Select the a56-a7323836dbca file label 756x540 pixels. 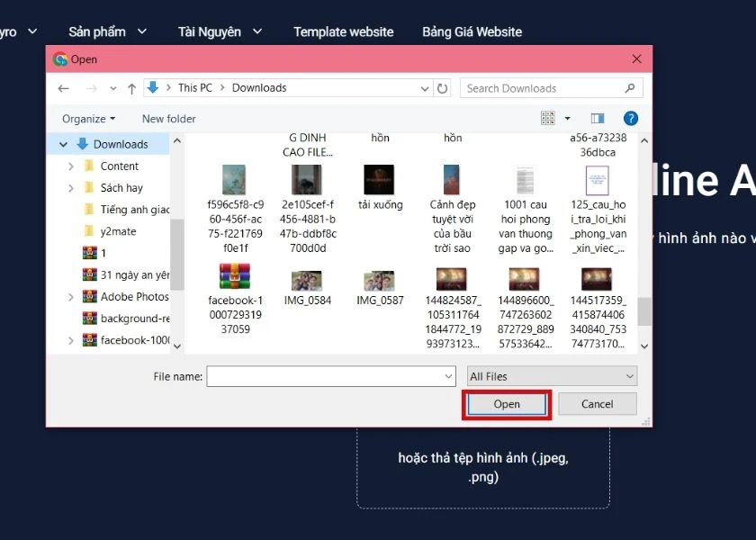(x=598, y=145)
